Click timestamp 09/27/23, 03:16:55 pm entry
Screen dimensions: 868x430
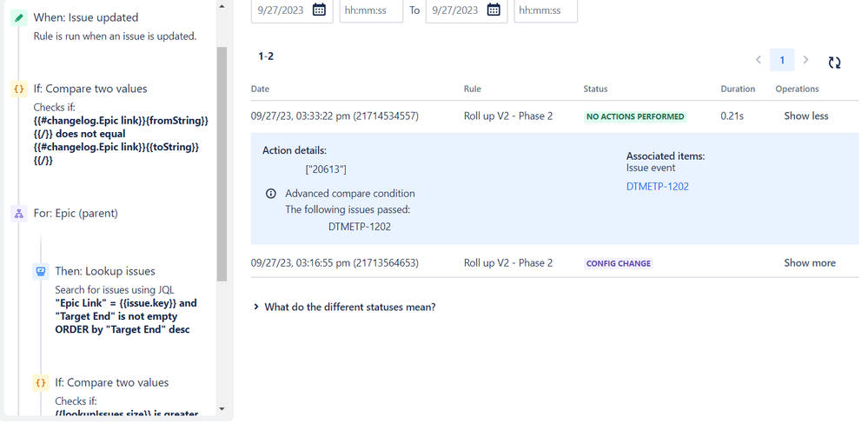(335, 263)
